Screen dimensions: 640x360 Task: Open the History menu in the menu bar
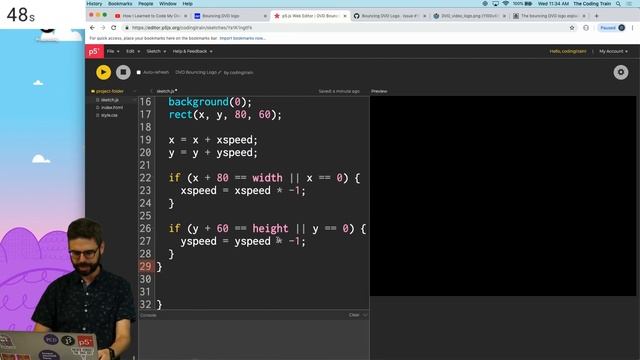[94, 4]
